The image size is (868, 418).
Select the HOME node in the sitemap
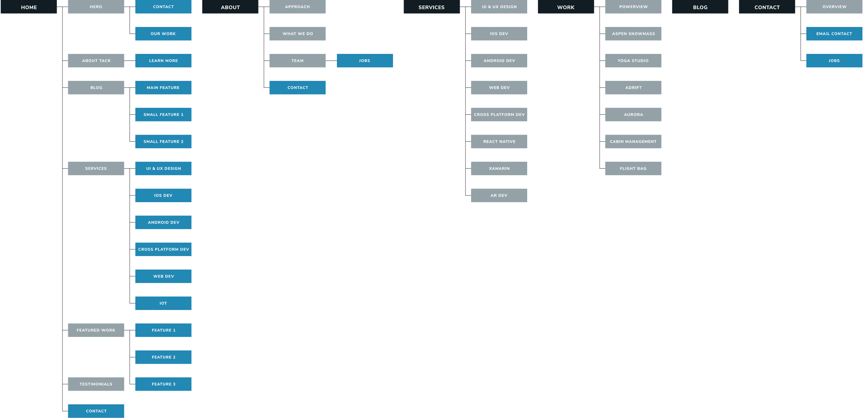[x=29, y=7]
